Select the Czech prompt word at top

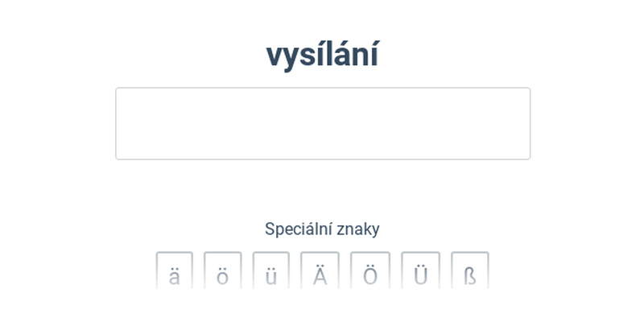coord(322,55)
